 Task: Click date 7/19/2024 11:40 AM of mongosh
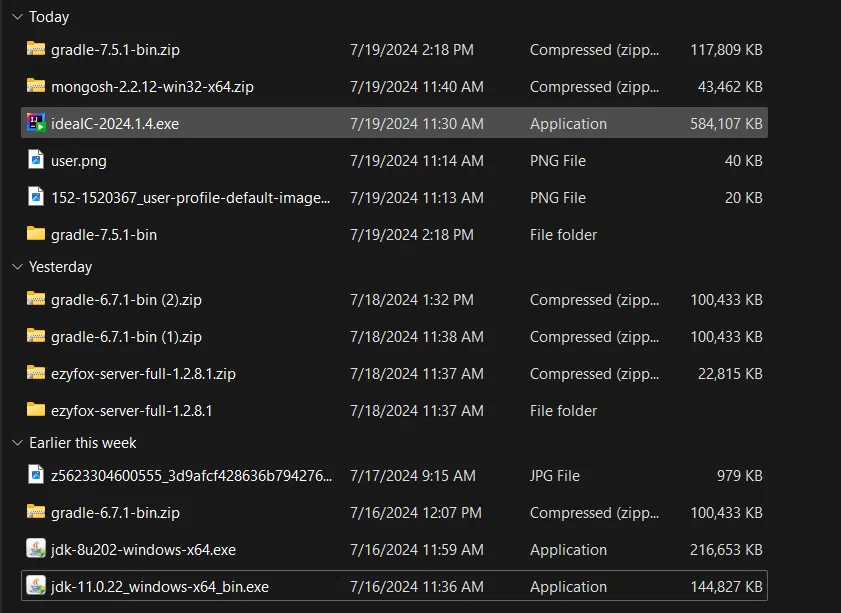coord(417,87)
